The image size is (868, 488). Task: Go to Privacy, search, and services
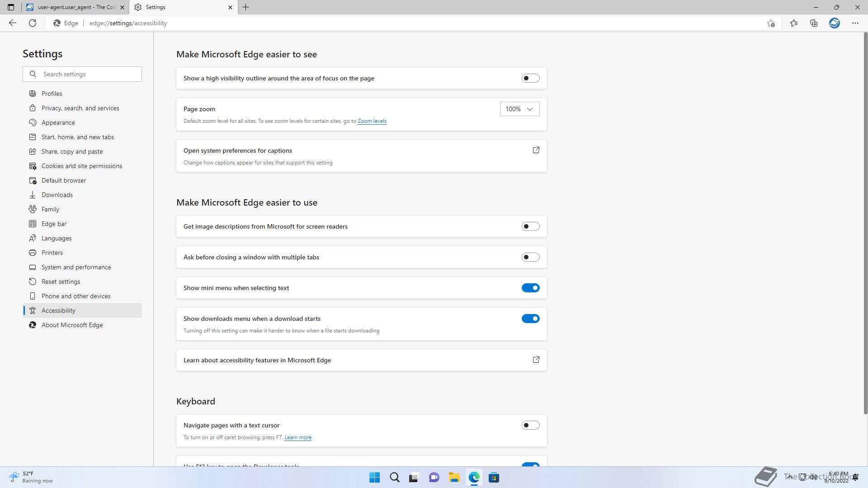point(82,108)
